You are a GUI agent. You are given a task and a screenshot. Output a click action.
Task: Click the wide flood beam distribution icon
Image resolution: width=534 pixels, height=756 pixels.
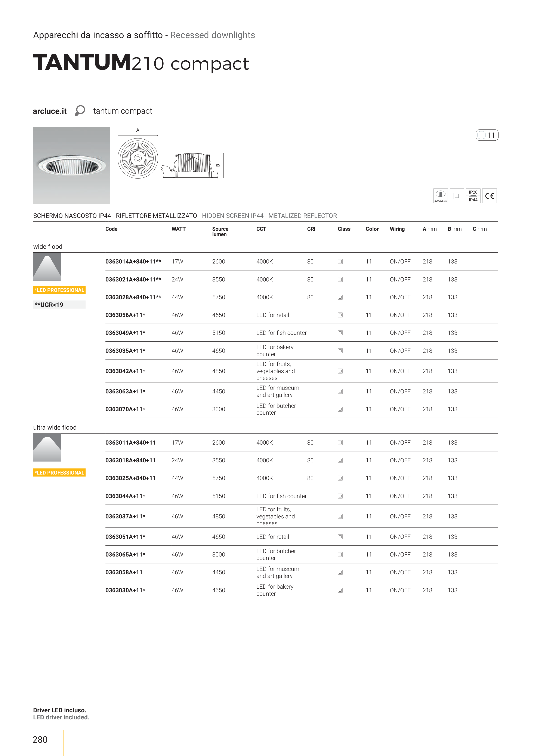click(47, 266)
